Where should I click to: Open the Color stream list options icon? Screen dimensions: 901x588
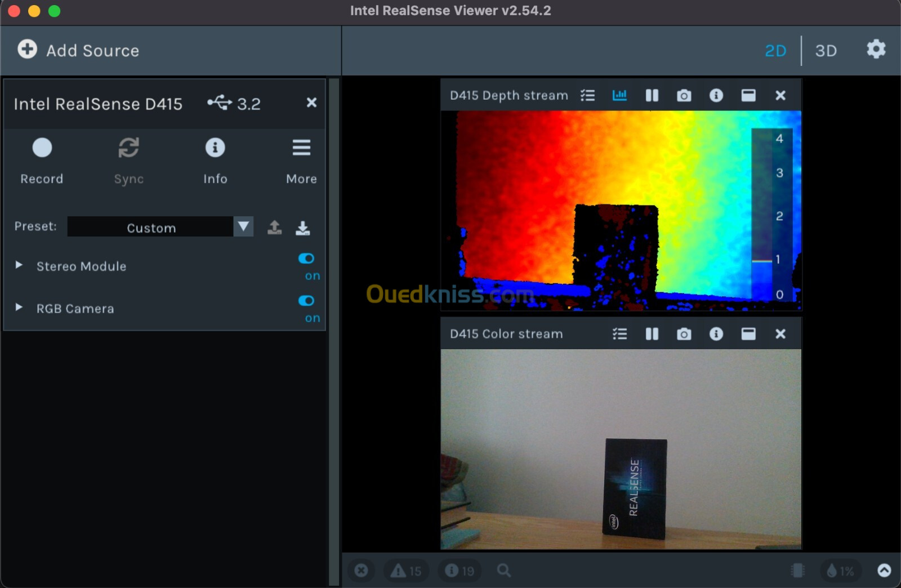click(619, 334)
